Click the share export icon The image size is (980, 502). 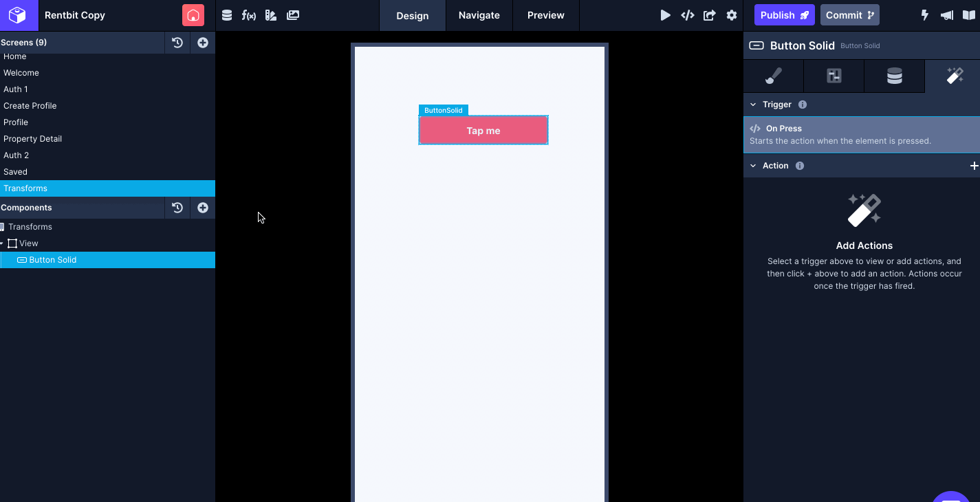(x=710, y=15)
